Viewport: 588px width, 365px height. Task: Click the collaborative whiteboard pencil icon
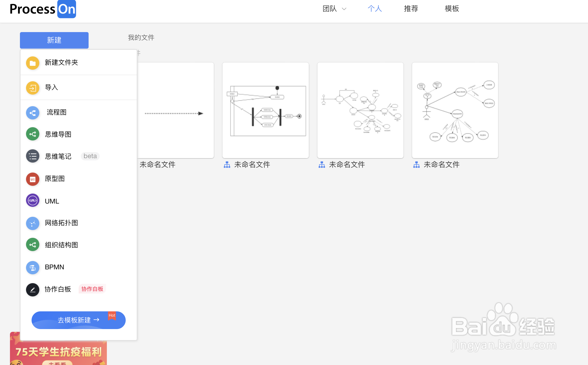[33, 290]
